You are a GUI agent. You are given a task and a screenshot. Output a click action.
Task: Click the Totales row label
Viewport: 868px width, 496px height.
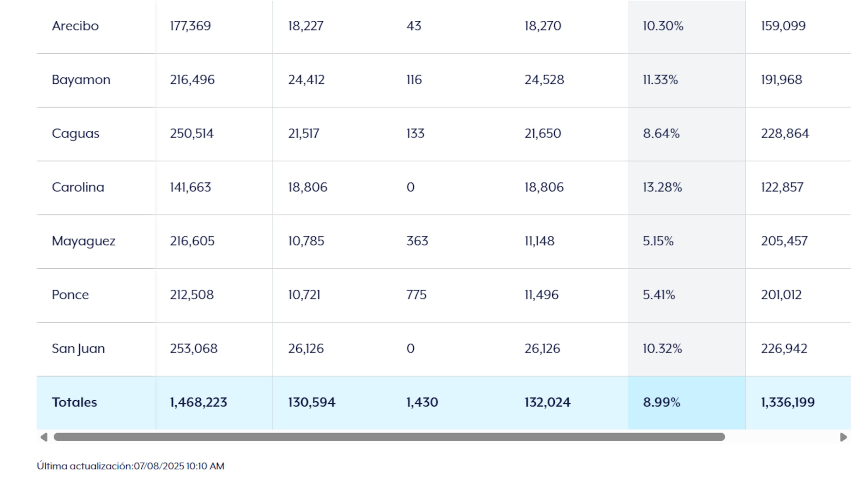pos(74,402)
